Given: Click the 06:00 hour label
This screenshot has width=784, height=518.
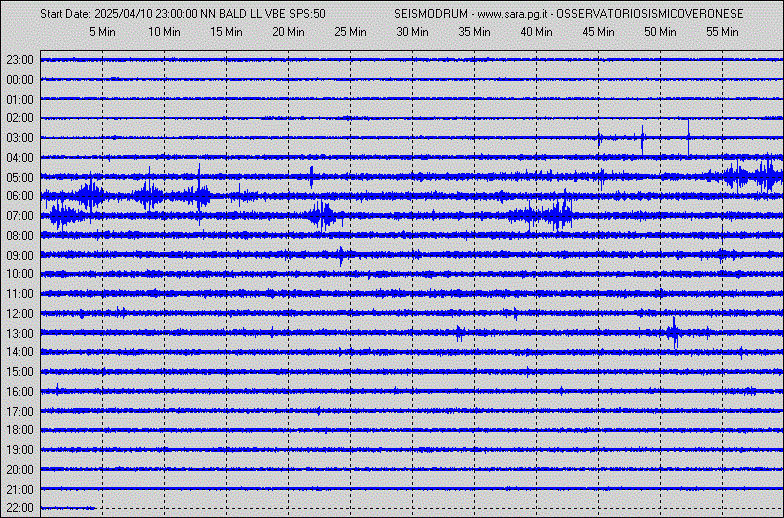Looking at the screenshot, I should click(20, 196).
